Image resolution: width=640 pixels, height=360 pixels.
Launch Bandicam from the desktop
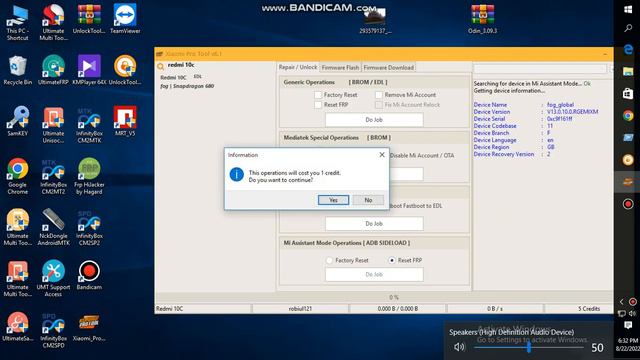coord(89,276)
